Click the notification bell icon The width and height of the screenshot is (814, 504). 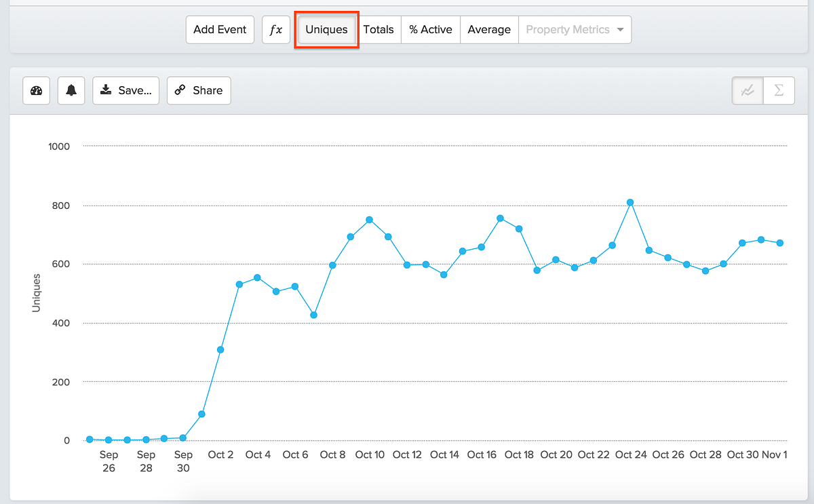(71, 90)
